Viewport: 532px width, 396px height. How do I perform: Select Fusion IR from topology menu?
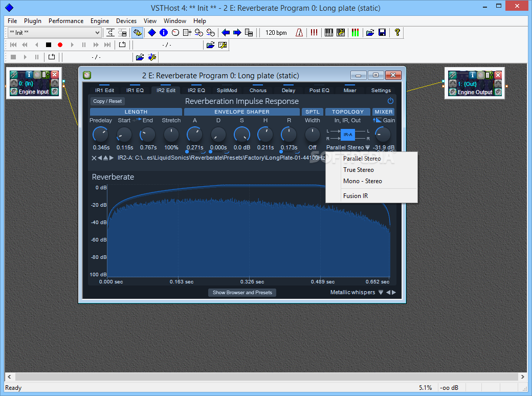click(371, 196)
